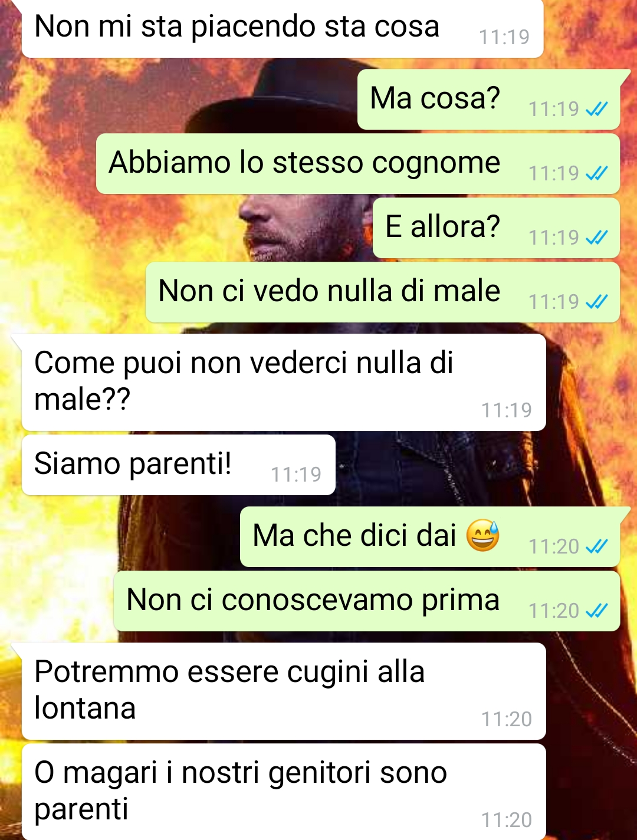Tap the blue read-receipt ticks on "Ma cosa?"
This screenshot has width=637, height=840.
pos(596,109)
